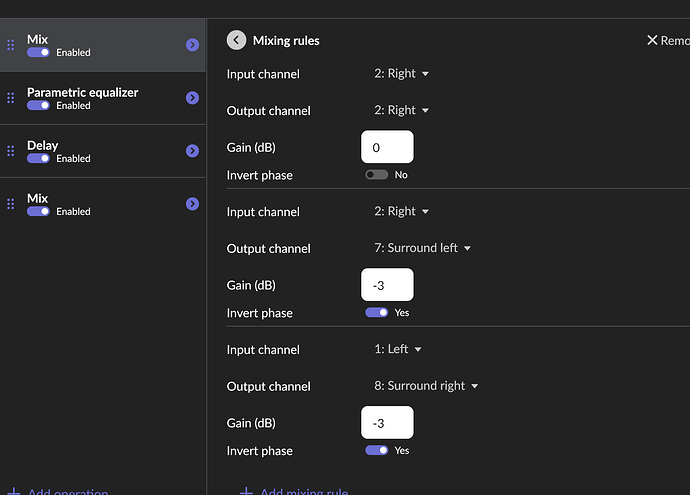690x495 pixels.
Task: Click the Mixing rules heading
Action: click(x=286, y=40)
